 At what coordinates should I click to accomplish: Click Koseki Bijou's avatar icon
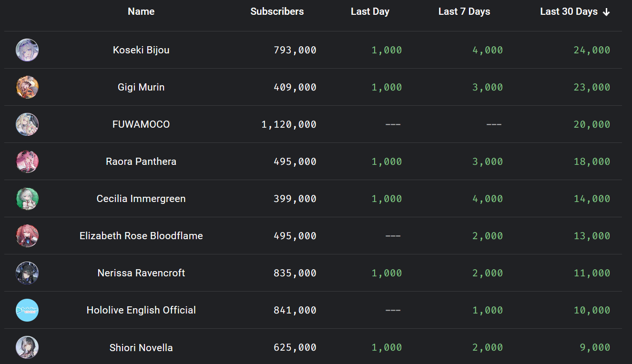[27, 50]
